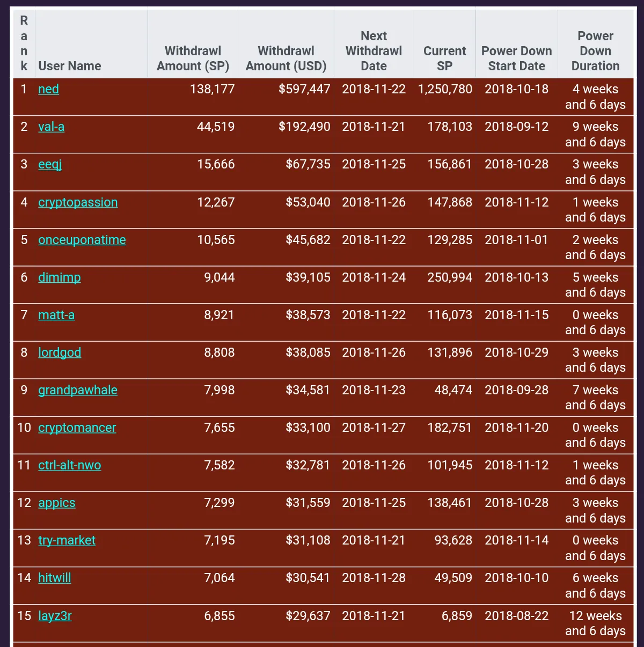Click the $53,040 USD value

point(308,203)
